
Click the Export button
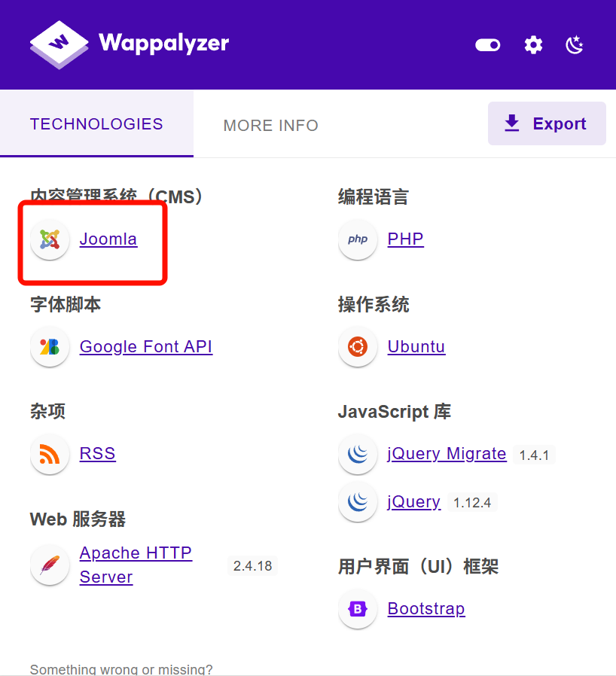pos(547,123)
